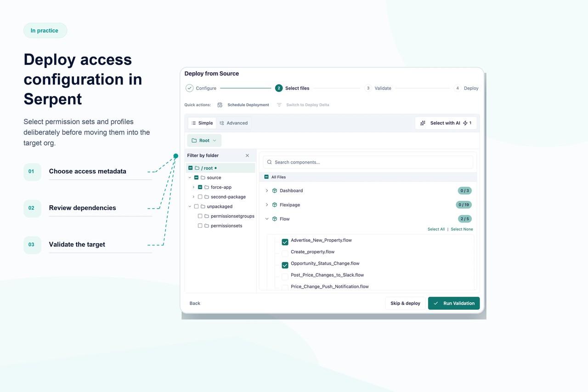Click the Filter by folder heading
Image resolution: width=588 pixels, height=392 pixels.
[203, 156]
